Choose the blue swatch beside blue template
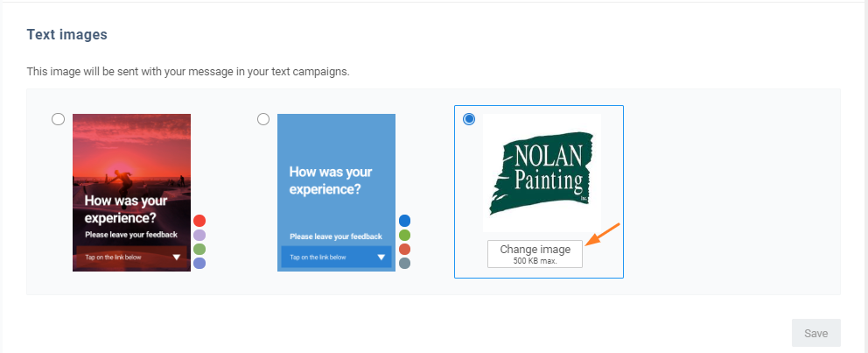 point(404,222)
